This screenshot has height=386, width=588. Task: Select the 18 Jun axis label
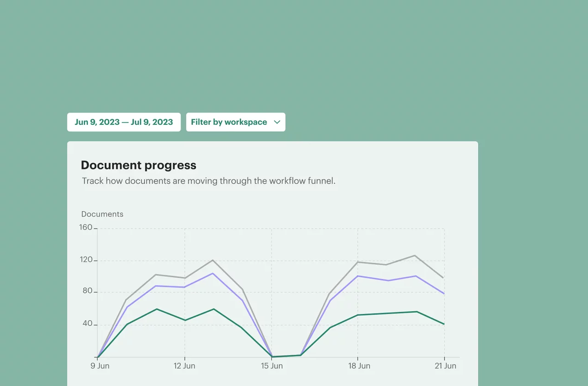point(359,366)
